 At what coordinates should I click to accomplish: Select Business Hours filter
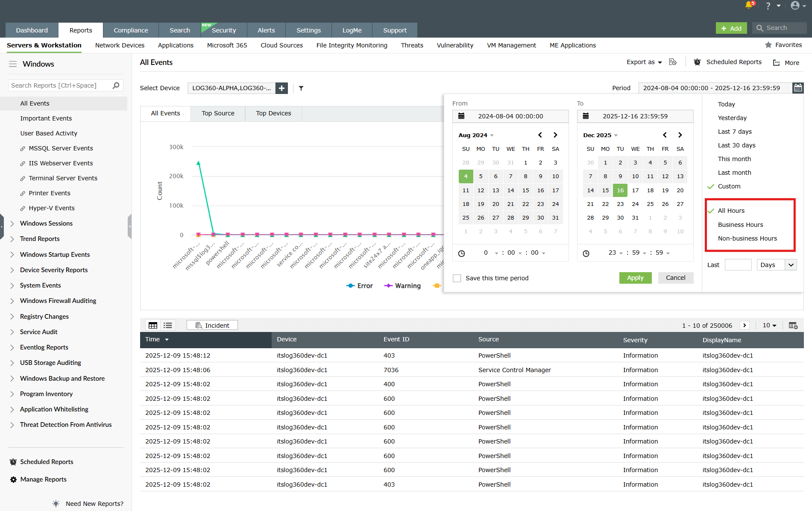point(740,224)
